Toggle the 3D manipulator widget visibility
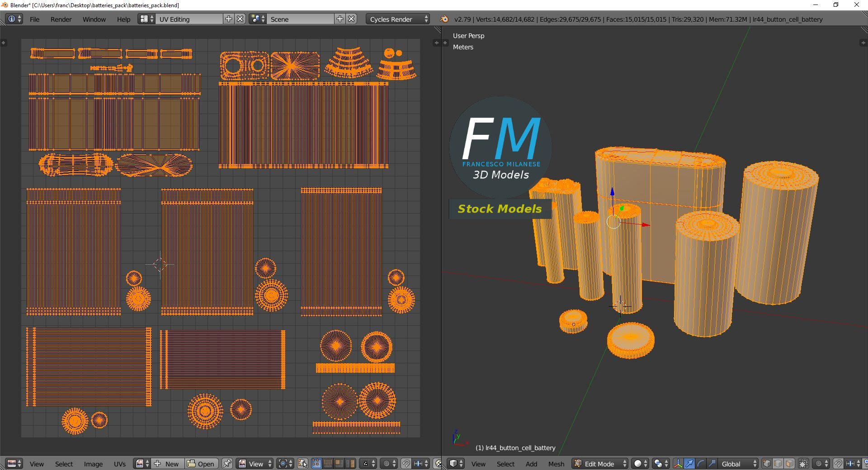868x470 pixels. pos(678,464)
